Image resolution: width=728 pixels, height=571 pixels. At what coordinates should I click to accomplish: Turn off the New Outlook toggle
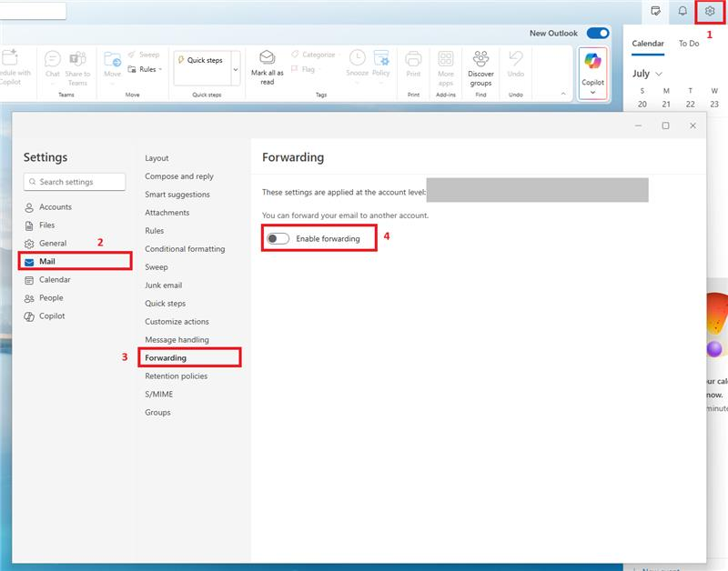pyautogui.click(x=596, y=33)
